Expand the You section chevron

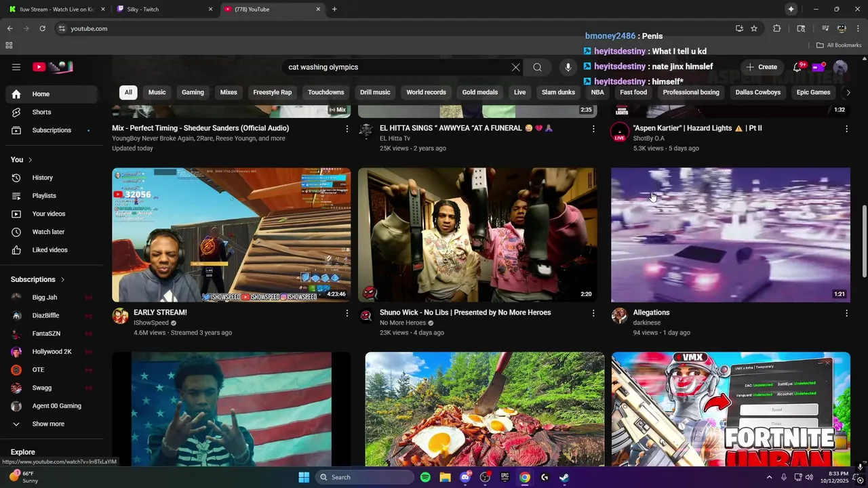tap(30, 160)
